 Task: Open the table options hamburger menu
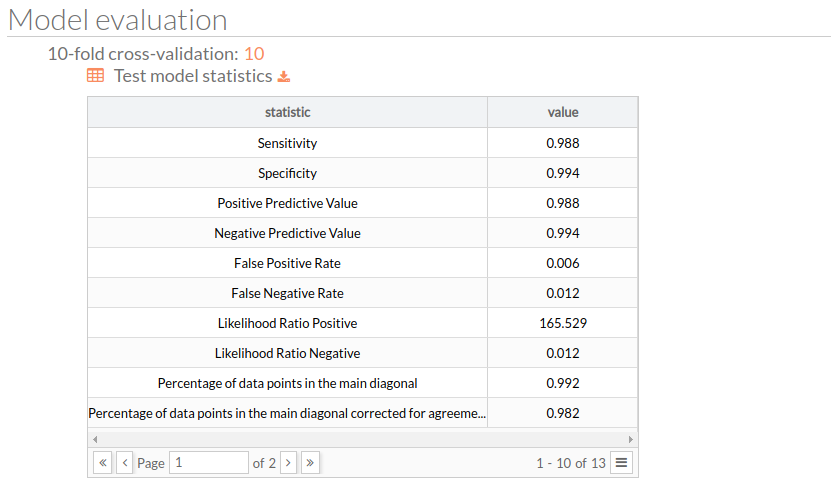coord(622,463)
